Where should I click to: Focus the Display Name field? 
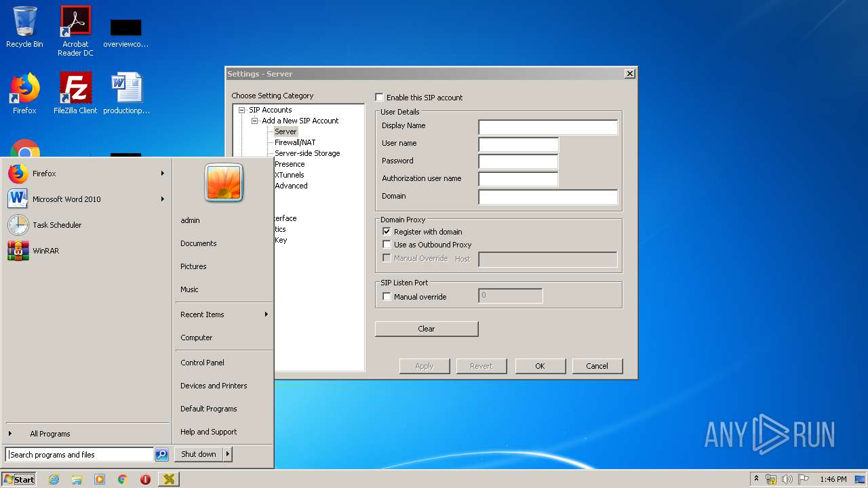pos(548,127)
